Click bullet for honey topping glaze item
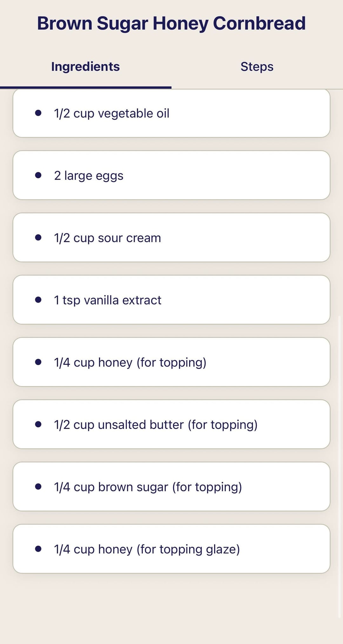This screenshot has height=644, width=343. pos(38,549)
